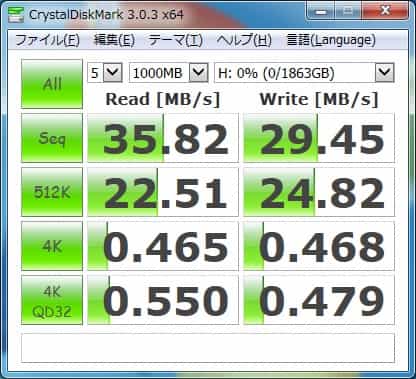This screenshot has width=416, height=379.
Task: Click the Seq write value 29.45
Action: (319, 138)
